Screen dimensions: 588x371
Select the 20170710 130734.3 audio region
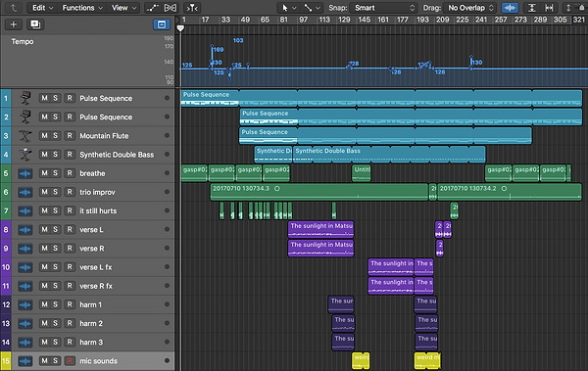pyautogui.click(x=319, y=192)
